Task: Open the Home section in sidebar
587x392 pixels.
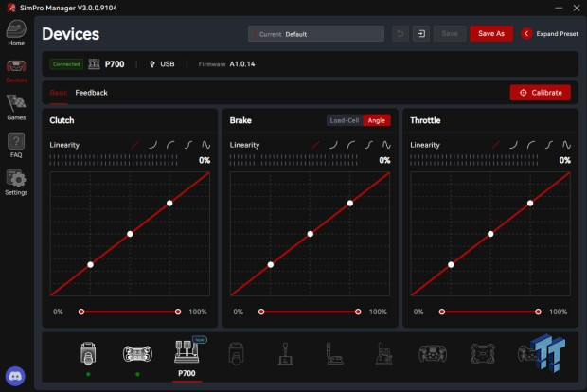Action: 16,33
